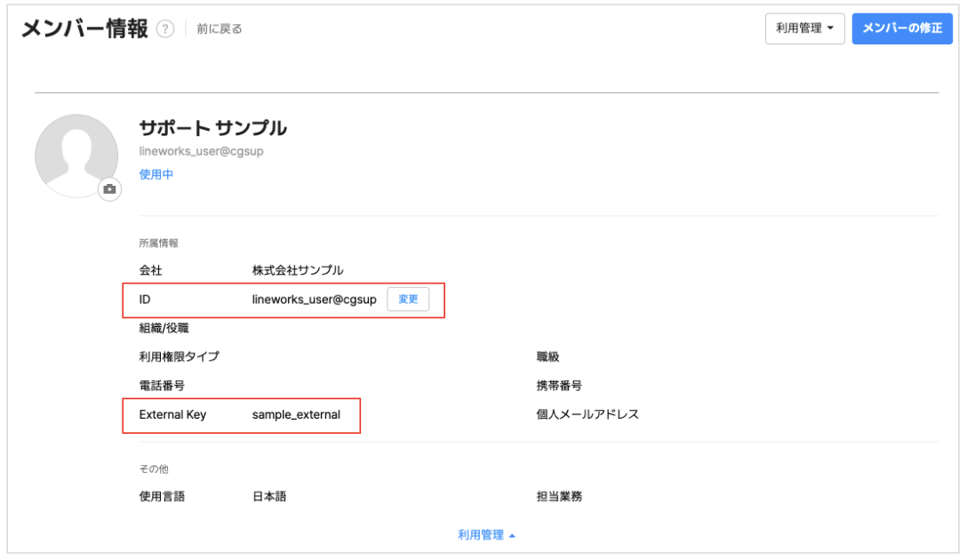Click the 携帯番号 label
The width and height of the screenshot is (967, 560).
point(559,386)
